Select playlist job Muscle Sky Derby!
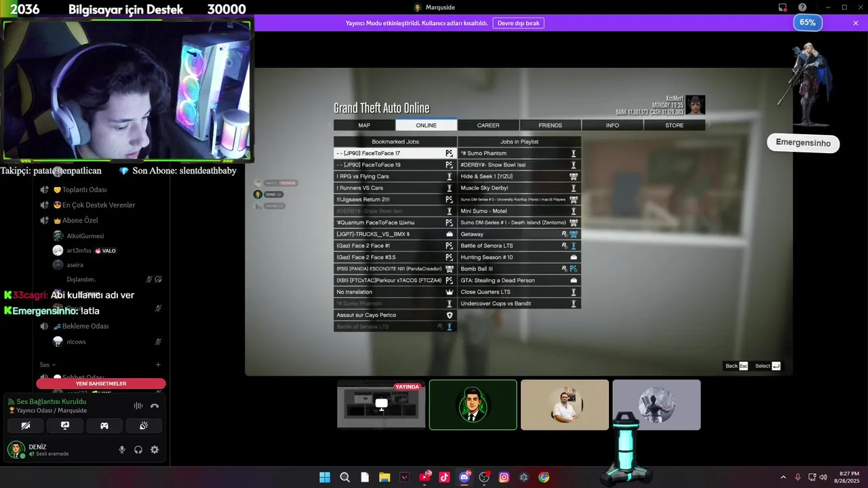The height and width of the screenshot is (488, 868). coord(519,188)
